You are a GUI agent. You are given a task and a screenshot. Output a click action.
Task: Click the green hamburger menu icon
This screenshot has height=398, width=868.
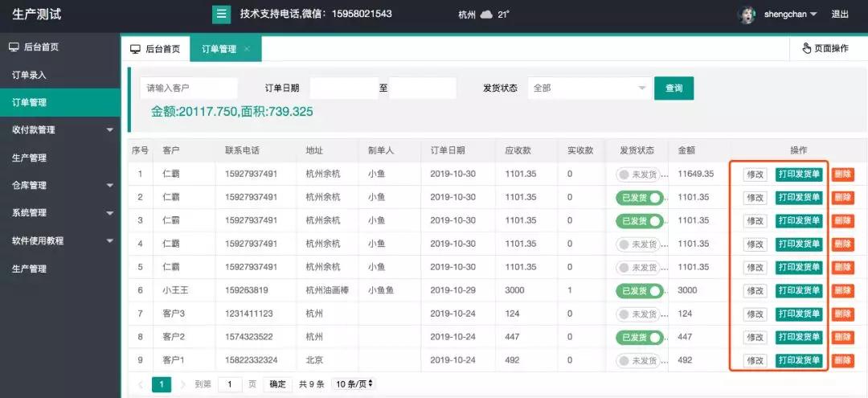(221, 14)
